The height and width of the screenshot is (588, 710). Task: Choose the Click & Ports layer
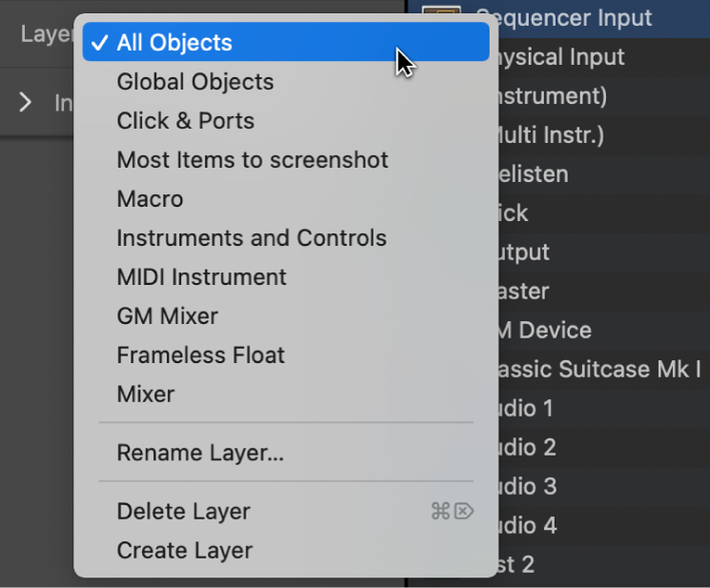(x=185, y=121)
